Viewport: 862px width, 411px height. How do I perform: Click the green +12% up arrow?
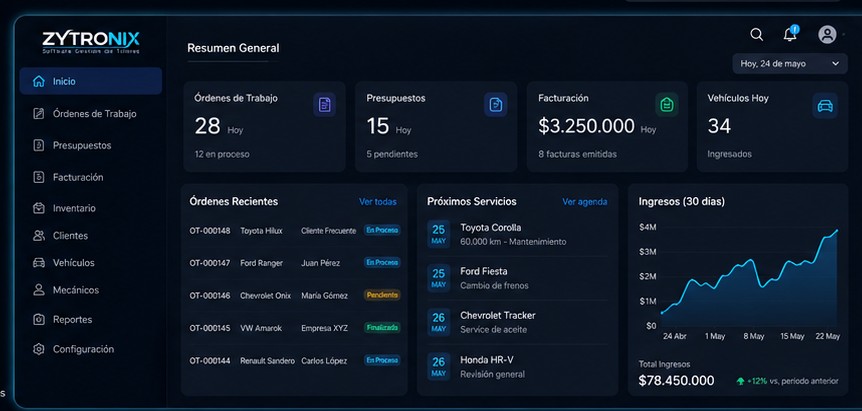740,381
